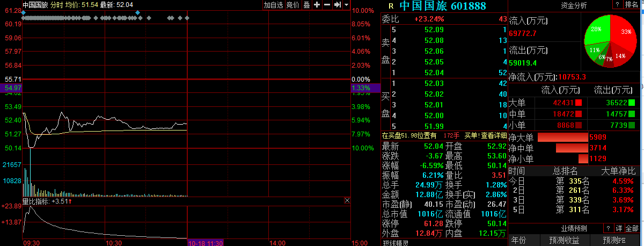Click the 涨停 61.28 limit-up value

point(434,223)
